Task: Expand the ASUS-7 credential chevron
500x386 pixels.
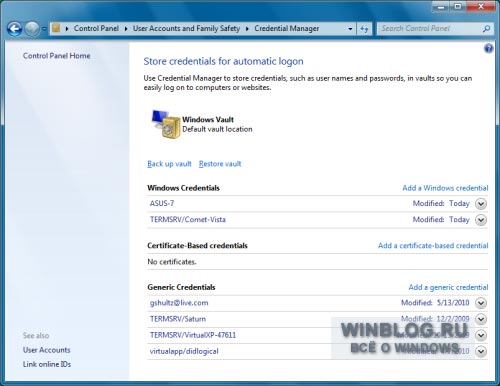Action: 481,204
